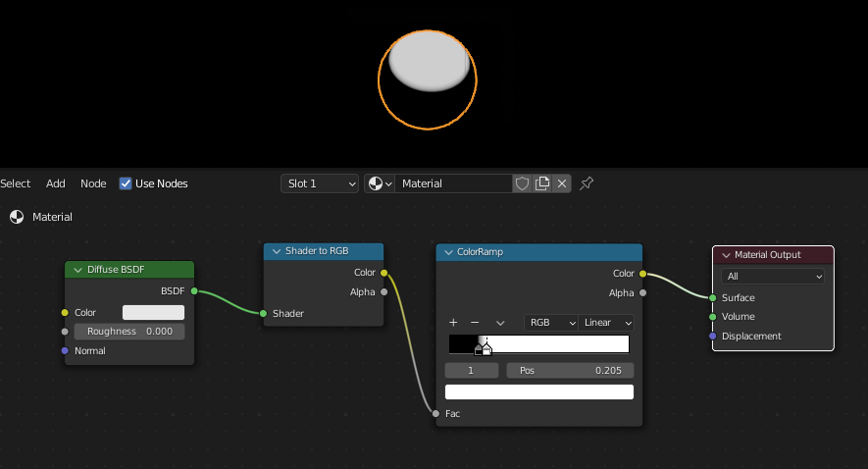Screen dimensions: 868x469
Task: Unlink the material with the X icon
Action: [x=562, y=183]
